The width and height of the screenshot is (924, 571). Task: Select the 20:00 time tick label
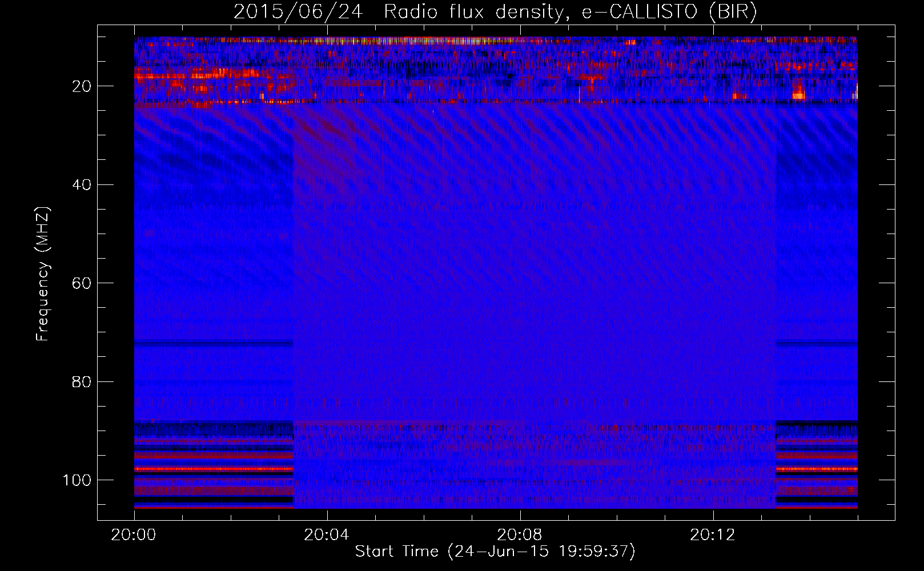[134, 535]
